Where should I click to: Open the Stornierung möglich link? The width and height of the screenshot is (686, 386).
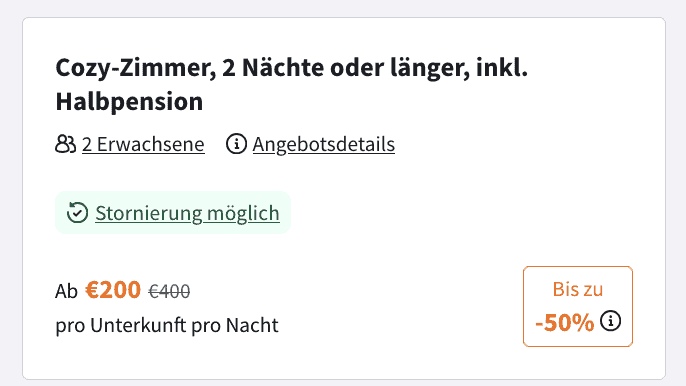click(187, 213)
